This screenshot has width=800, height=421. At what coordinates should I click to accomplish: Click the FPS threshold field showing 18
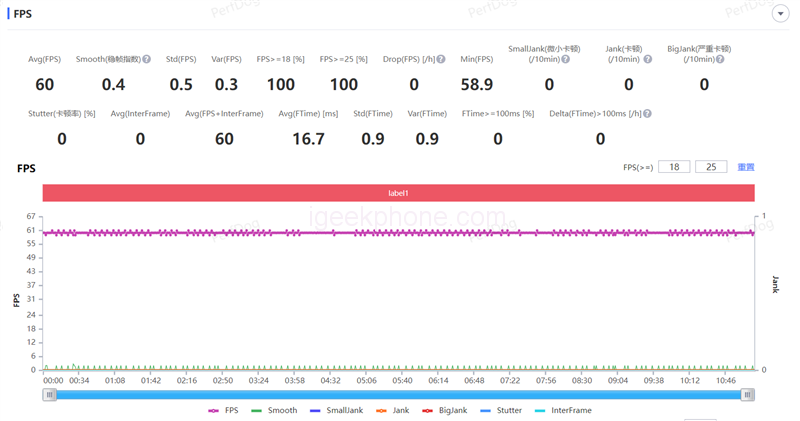tap(674, 167)
